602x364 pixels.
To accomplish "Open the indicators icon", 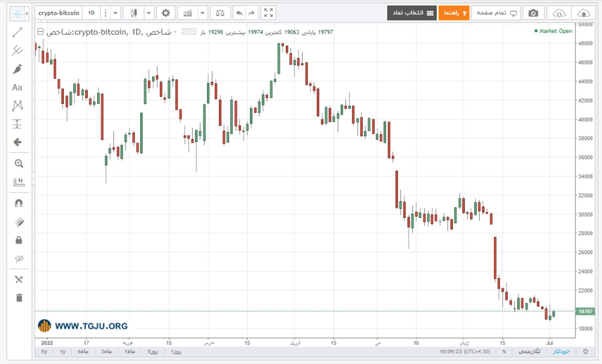I will pos(187,13).
